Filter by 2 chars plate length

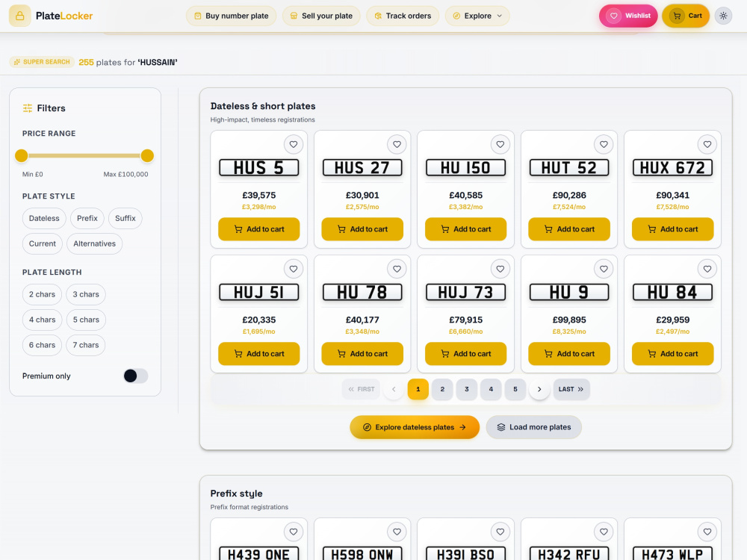42,294
